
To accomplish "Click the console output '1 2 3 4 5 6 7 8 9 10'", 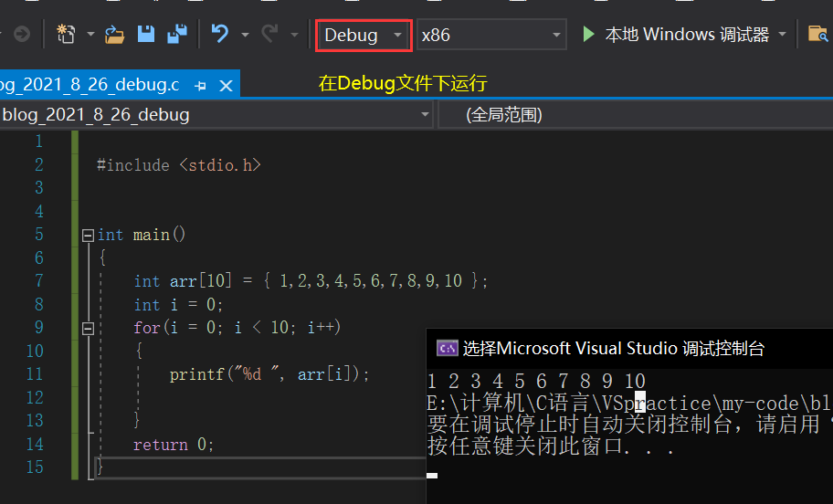I will tap(536, 382).
